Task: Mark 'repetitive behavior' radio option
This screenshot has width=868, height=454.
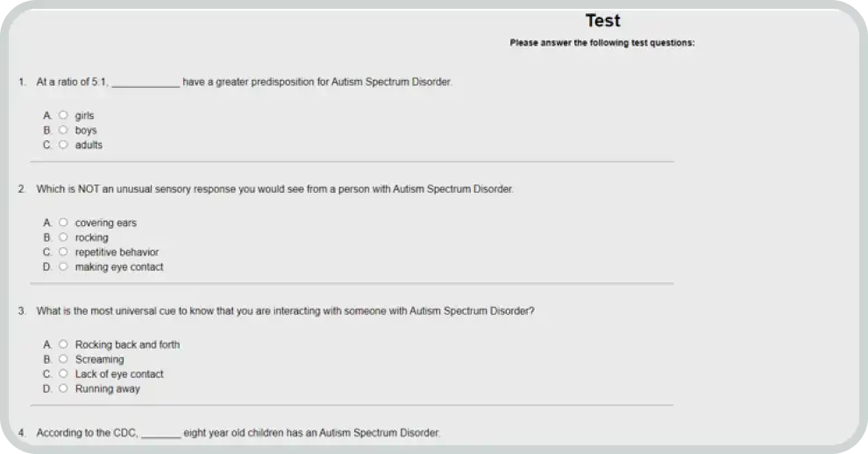Action: click(63, 252)
